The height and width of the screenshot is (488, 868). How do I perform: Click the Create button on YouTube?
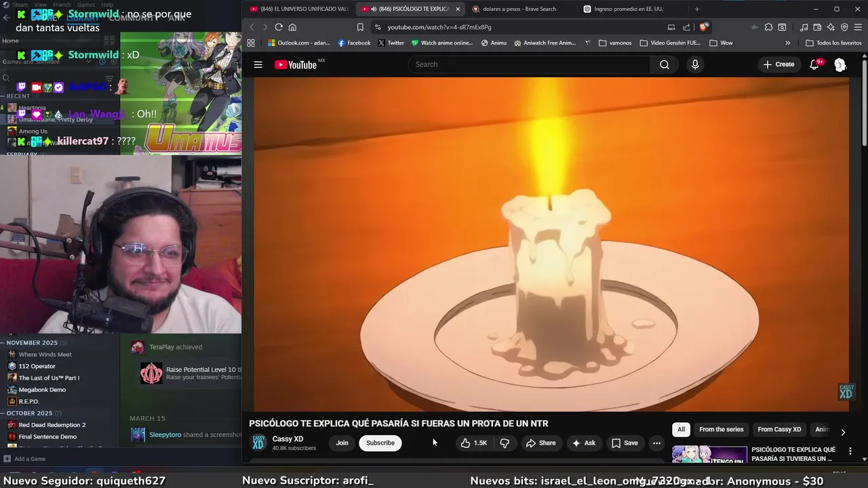point(778,64)
